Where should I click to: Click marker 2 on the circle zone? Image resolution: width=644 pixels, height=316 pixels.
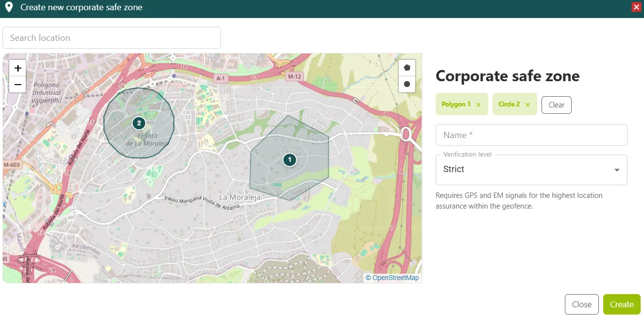point(139,123)
